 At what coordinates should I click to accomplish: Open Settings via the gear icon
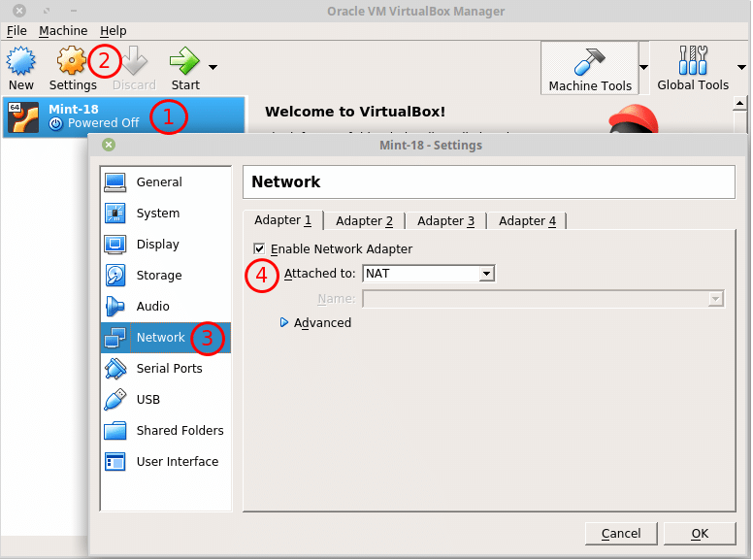click(72, 62)
